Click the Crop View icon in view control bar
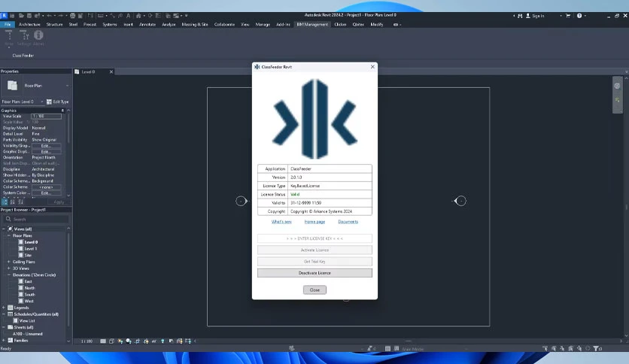This screenshot has width=629, height=364. point(138,341)
